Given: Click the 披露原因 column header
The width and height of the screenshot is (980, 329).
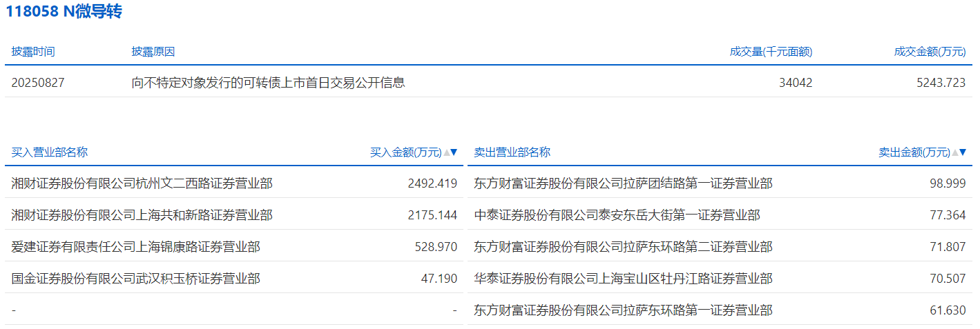Looking at the screenshot, I should [x=153, y=52].
